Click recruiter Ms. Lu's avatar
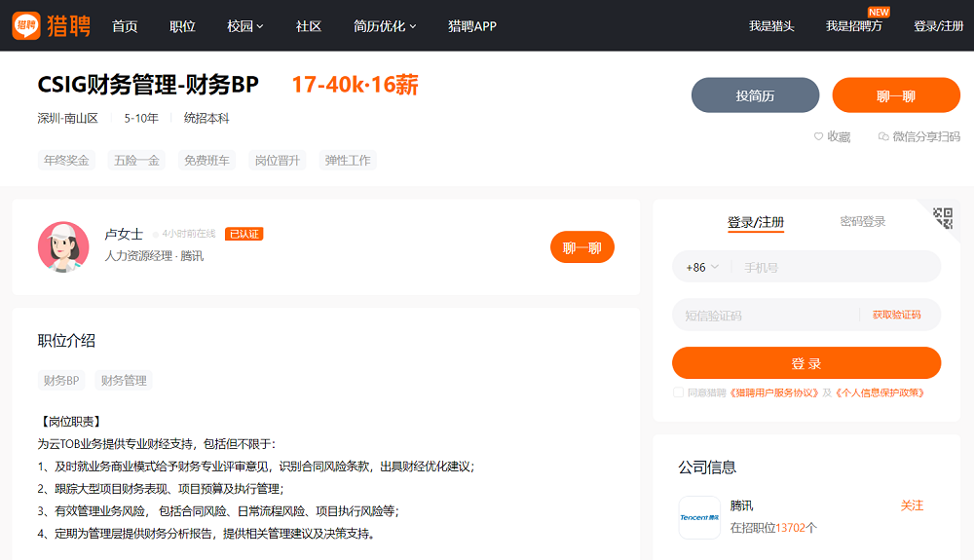 click(63, 246)
